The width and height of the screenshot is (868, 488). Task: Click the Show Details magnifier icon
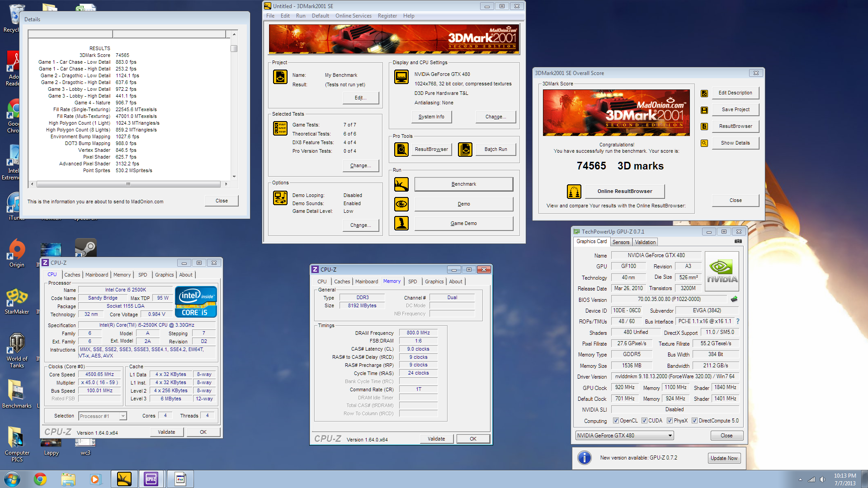click(x=704, y=143)
